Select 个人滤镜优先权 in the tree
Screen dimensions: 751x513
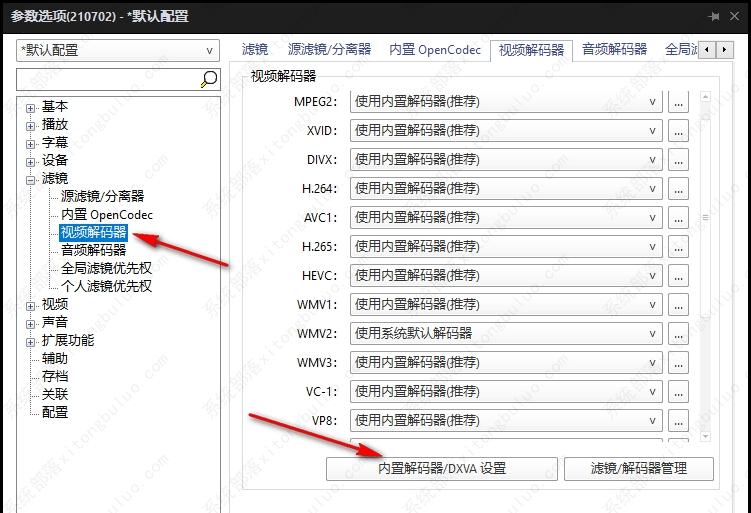click(x=106, y=286)
